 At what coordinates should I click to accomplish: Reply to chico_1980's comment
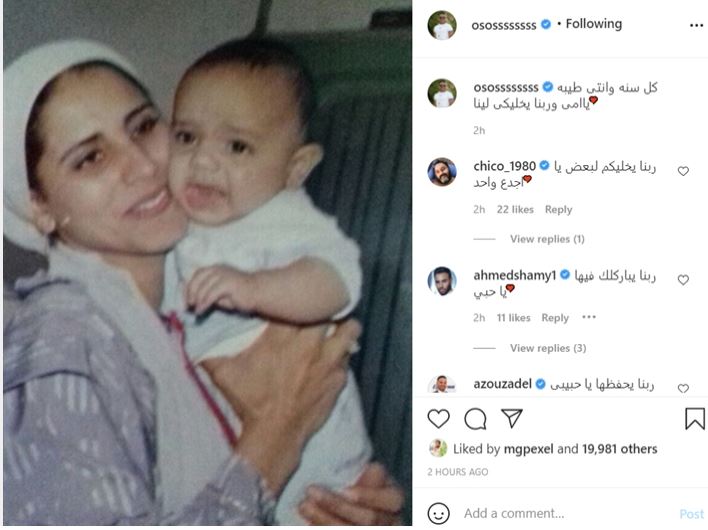(x=559, y=209)
